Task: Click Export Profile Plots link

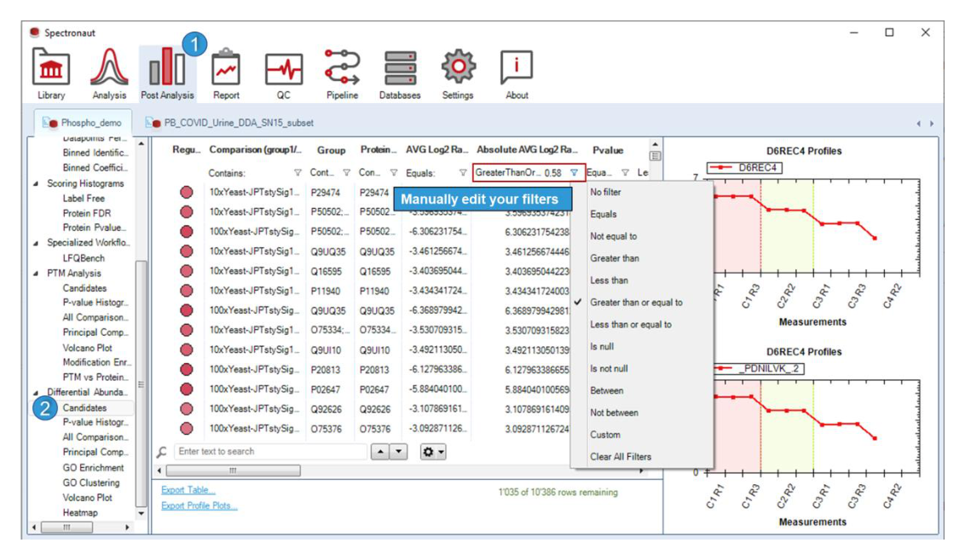Action: 199,505
